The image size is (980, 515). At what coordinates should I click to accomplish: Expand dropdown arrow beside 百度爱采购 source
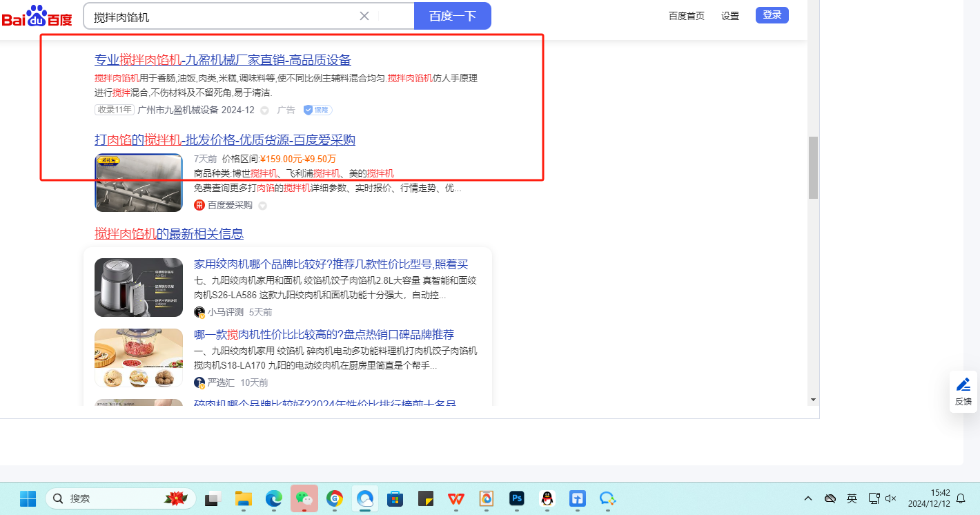point(262,206)
